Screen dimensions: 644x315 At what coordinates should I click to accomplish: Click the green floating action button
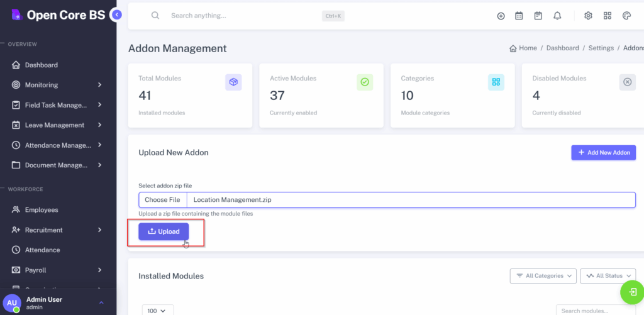[631, 292]
